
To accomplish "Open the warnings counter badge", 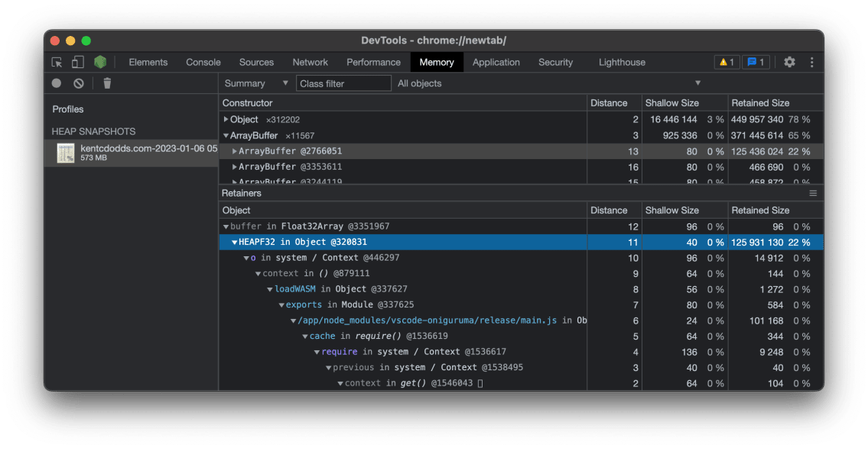I will (x=725, y=62).
